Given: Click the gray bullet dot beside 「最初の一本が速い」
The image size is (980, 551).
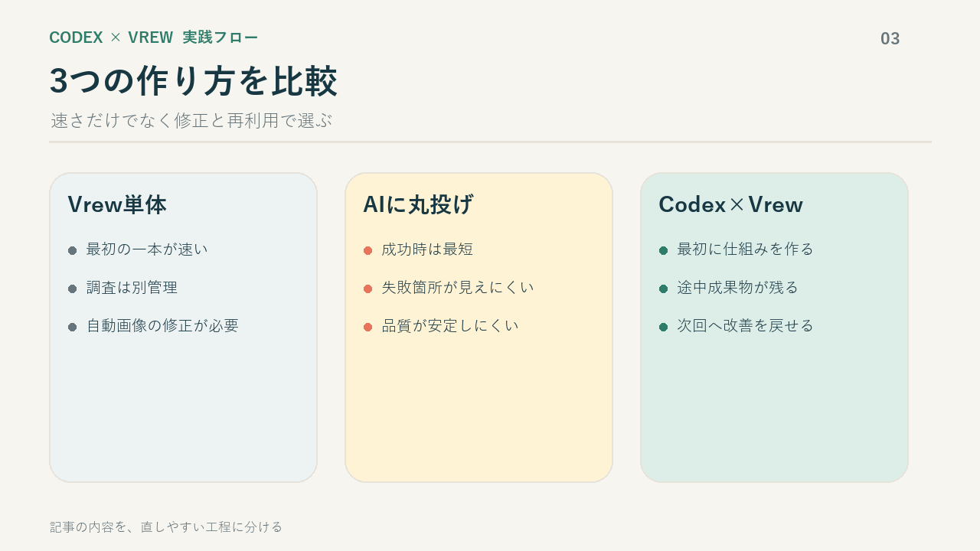Looking at the screenshot, I should [x=73, y=250].
